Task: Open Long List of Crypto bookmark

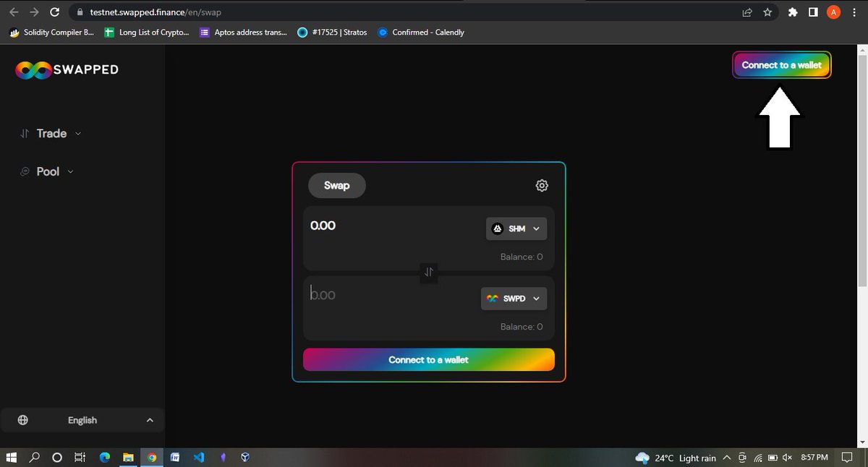Action: [x=147, y=33]
